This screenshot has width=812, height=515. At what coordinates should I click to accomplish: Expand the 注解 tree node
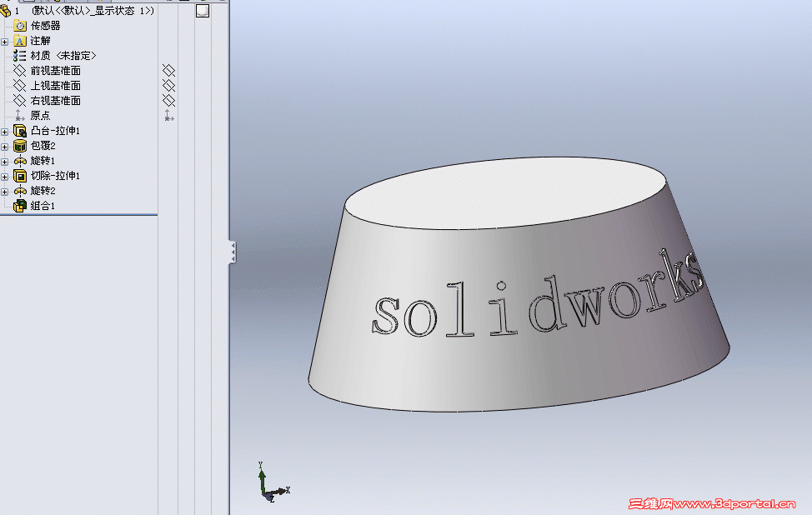tap(5, 42)
